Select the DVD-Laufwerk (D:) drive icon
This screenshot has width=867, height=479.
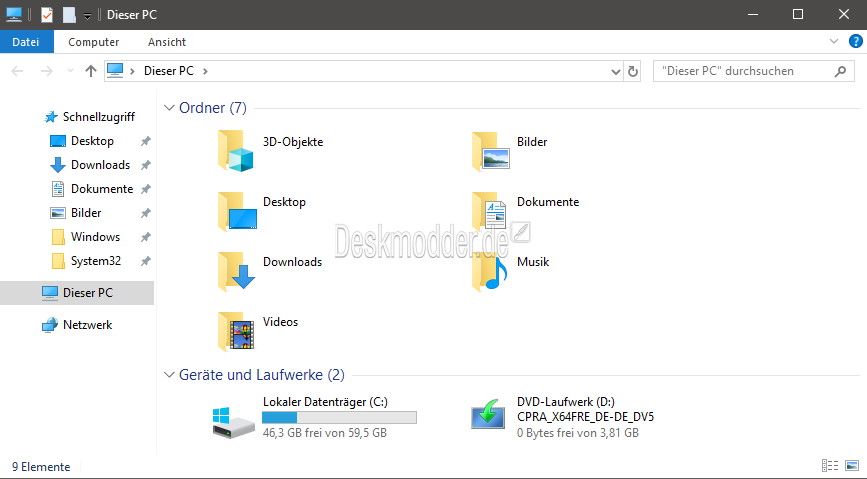point(488,415)
